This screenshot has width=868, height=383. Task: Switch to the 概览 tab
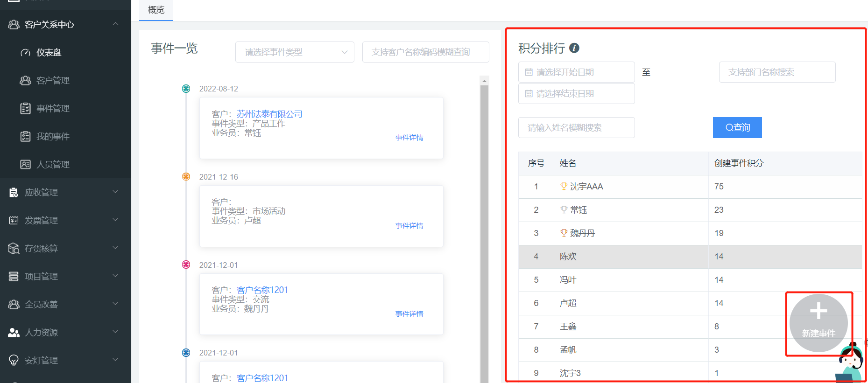[x=156, y=10]
